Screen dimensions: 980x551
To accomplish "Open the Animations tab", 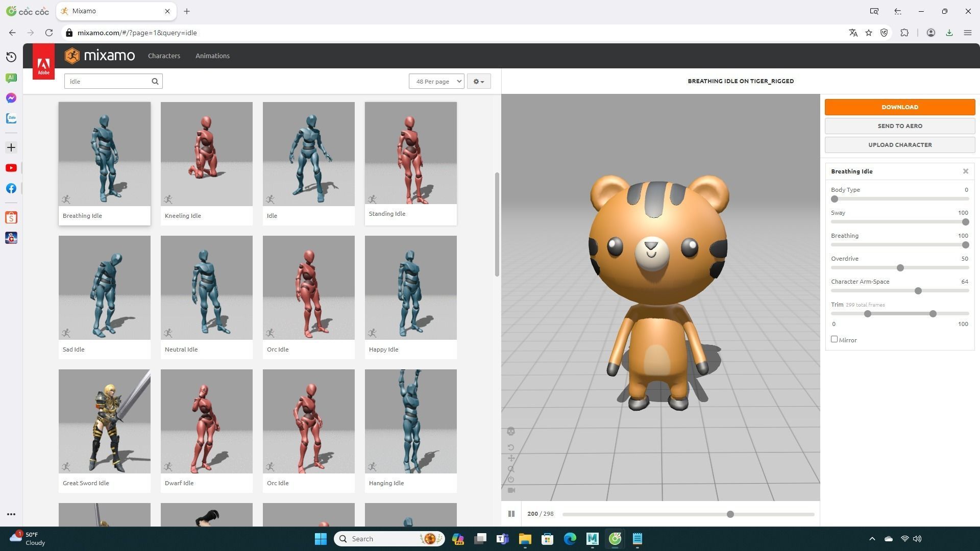I will [212, 56].
